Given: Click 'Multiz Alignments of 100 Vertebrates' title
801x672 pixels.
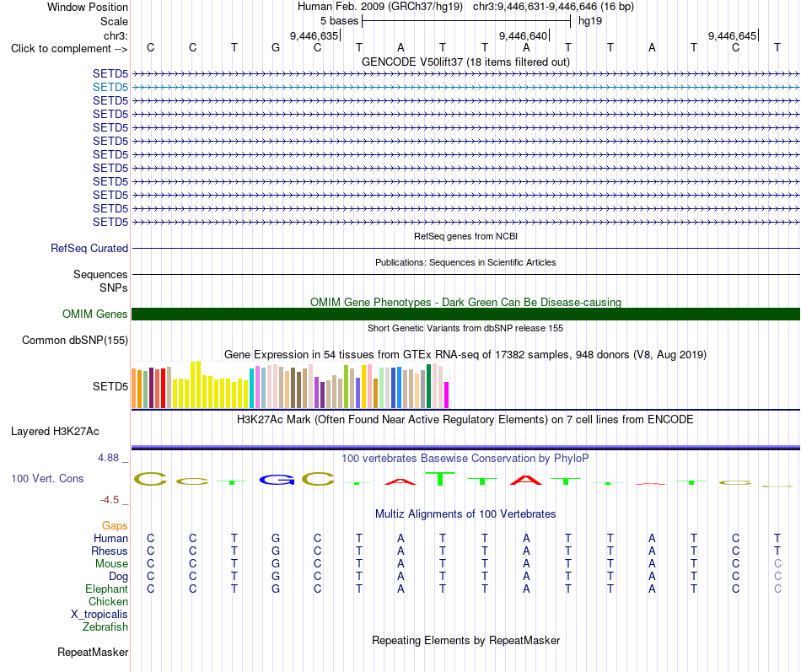Looking at the screenshot, I should (x=465, y=514).
